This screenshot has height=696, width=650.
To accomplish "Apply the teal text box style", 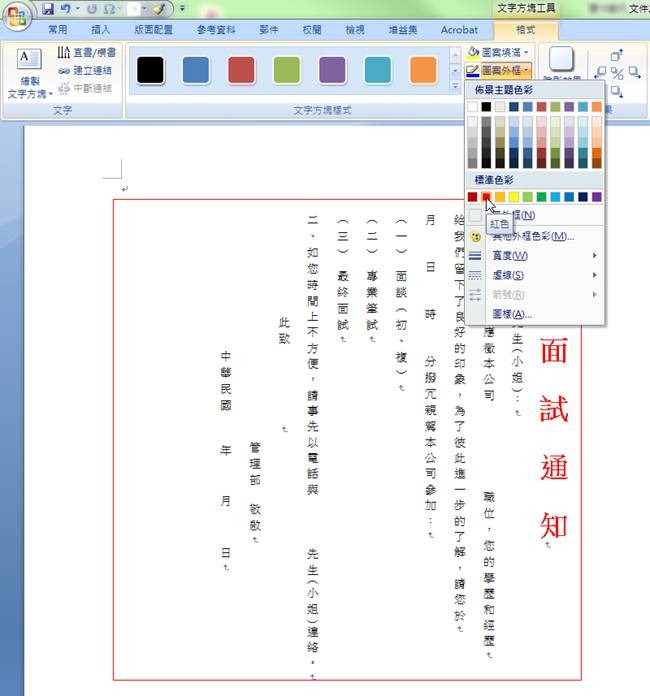I will pos(378,70).
